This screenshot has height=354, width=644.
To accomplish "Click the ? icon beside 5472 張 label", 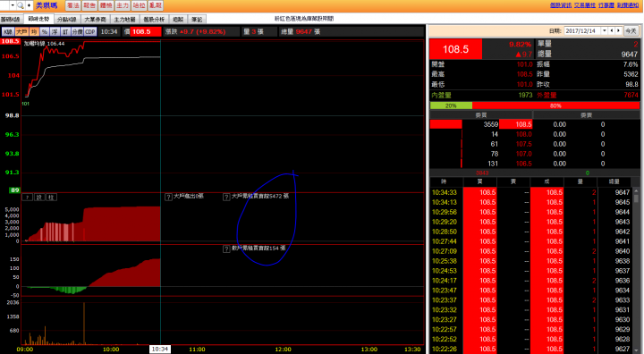I will click(x=226, y=197).
